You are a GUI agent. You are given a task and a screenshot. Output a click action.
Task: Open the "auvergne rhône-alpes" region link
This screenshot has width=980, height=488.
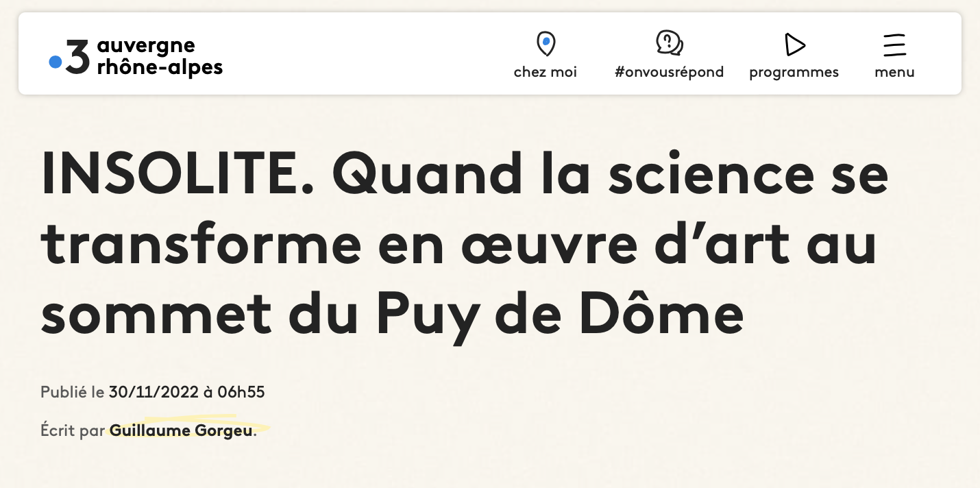click(160, 56)
